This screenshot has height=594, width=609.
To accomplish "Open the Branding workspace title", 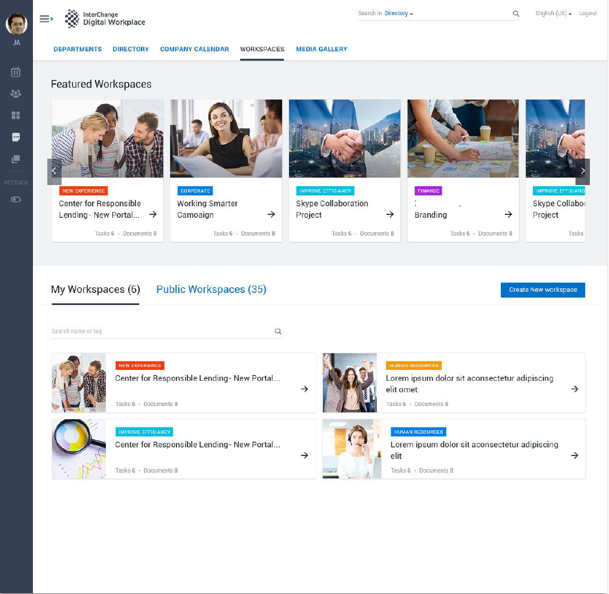I will tap(431, 215).
